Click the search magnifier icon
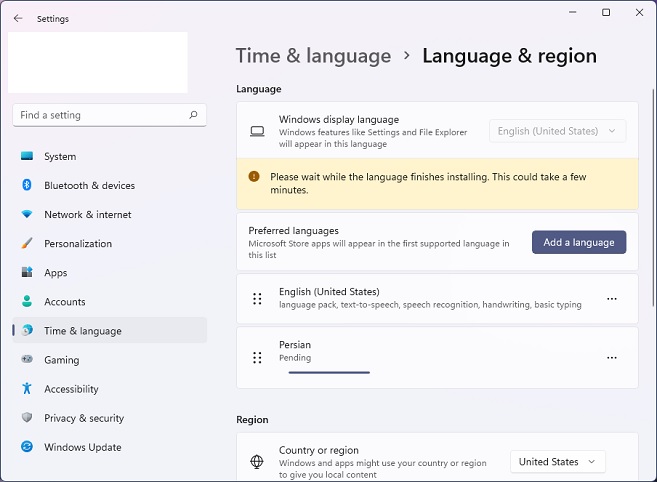The height and width of the screenshot is (482, 657). 193,115
